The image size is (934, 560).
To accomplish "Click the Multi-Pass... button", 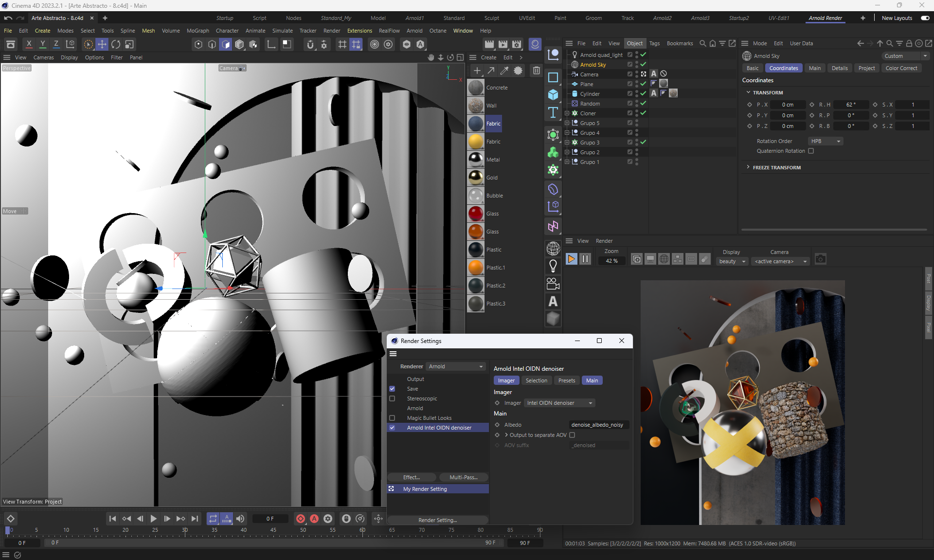I will tap(463, 477).
